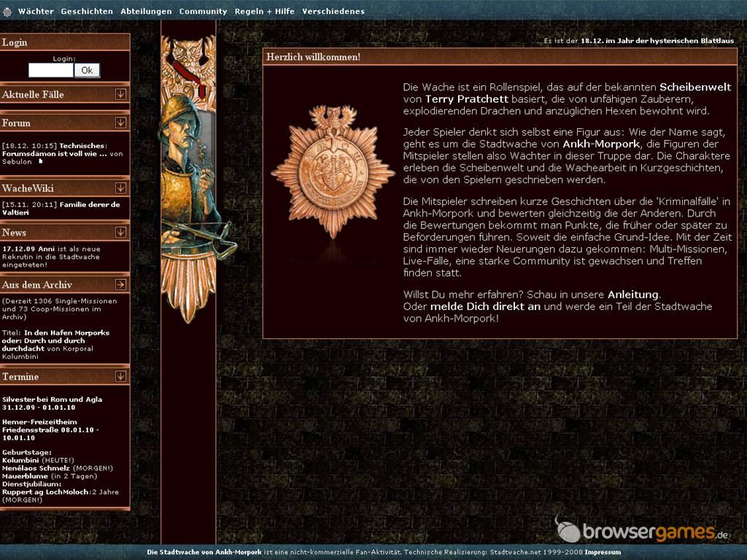747x560 pixels.
Task: Submit login with the Ok button
Action: click(88, 71)
